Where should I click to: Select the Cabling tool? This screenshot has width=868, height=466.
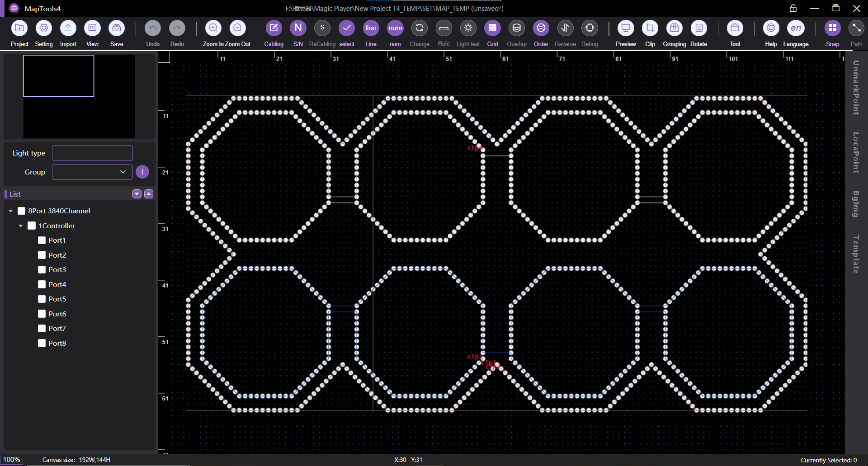[x=274, y=28]
